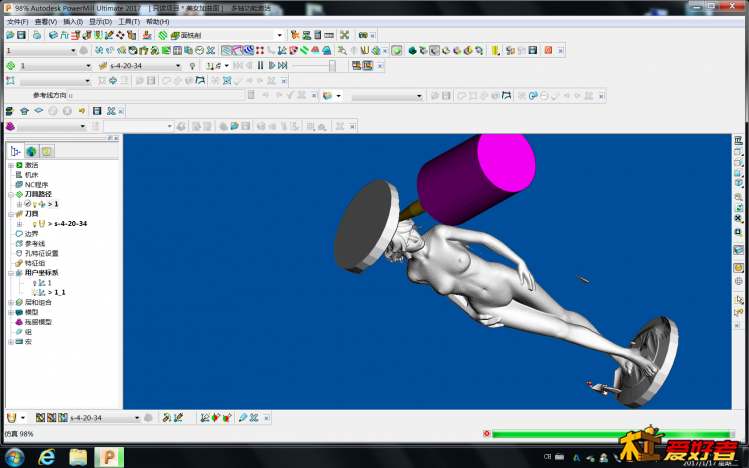This screenshot has height=468, width=749.
Task: Open the File menu 文件(F)
Action: click(18, 22)
